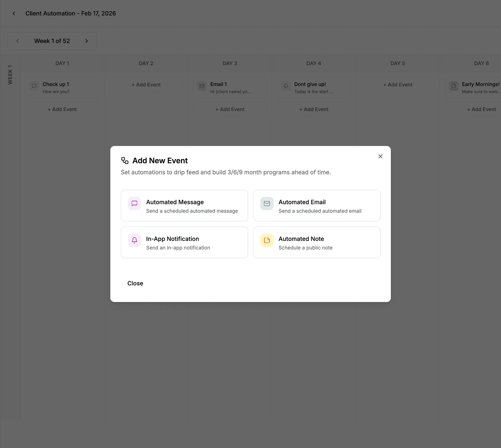
Task: Click the message icon on Check up 1
Action: [34, 86]
